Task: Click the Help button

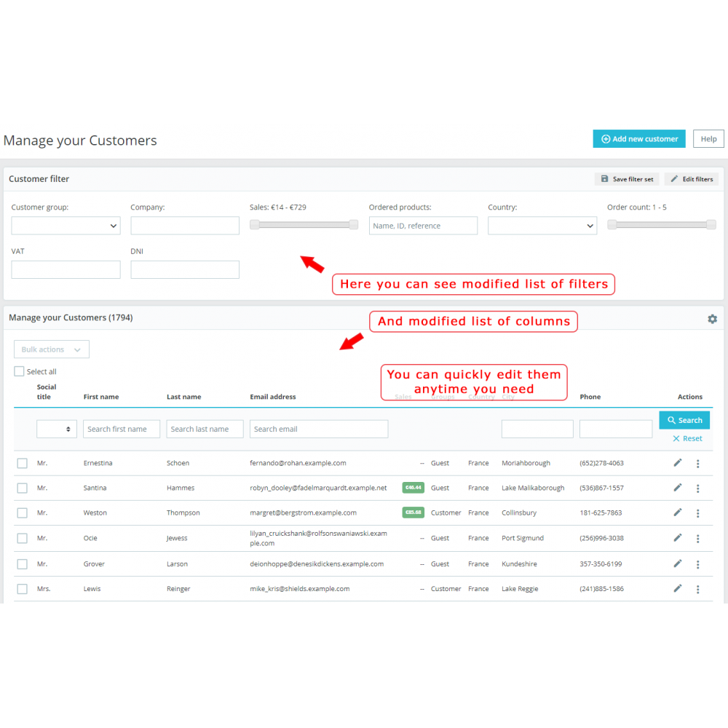Action: (x=708, y=138)
